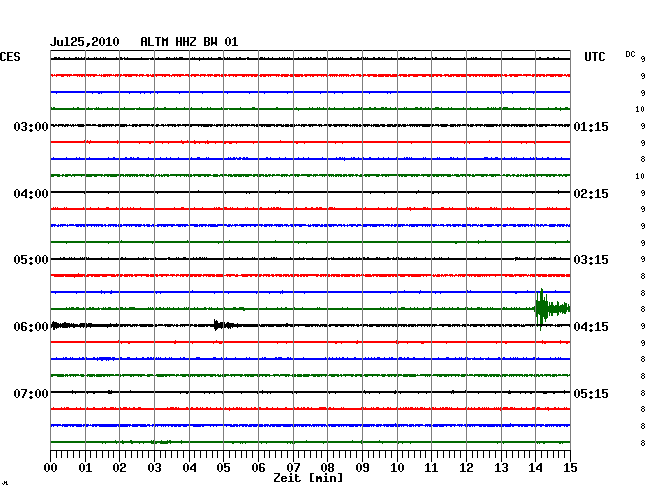Image resolution: width=650 pixels, height=494 pixels.
Task: Click minute tick label "08"
Action: [327, 468]
